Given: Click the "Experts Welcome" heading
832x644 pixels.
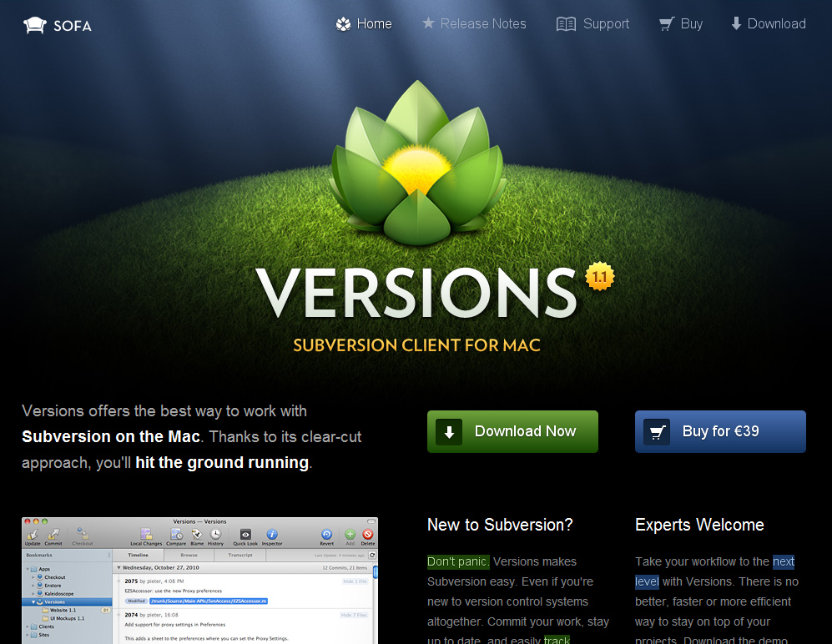Looking at the screenshot, I should pyautogui.click(x=699, y=525).
